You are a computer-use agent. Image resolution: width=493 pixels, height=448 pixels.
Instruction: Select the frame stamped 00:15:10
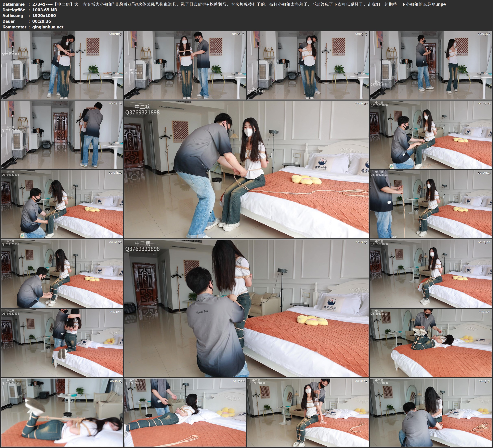coord(431,343)
